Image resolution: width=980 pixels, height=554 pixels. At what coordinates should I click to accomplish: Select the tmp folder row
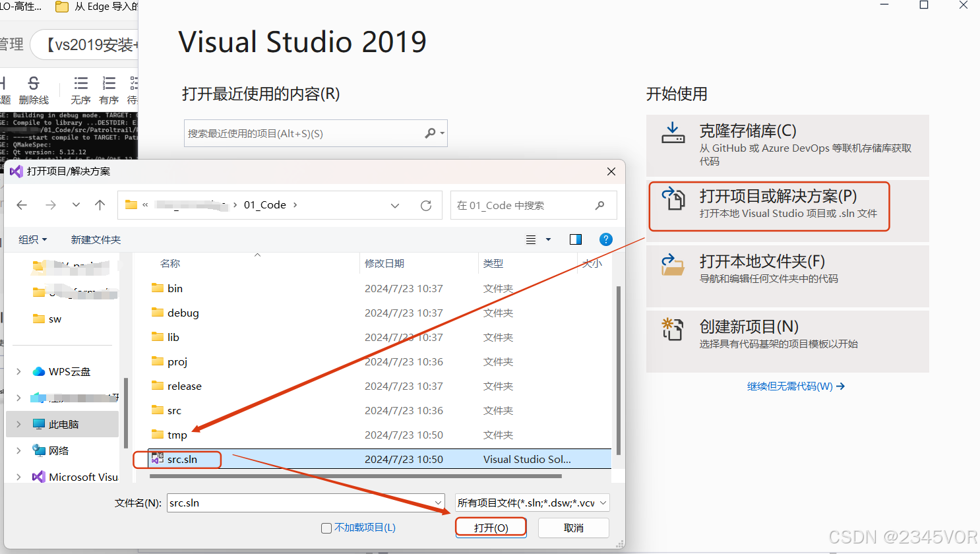[x=381, y=435]
